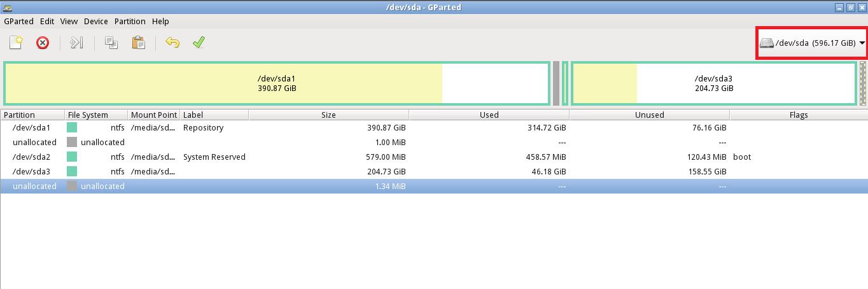
Task: Sort by Label column header
Action: pyautogui.click(x=214, y=115)
